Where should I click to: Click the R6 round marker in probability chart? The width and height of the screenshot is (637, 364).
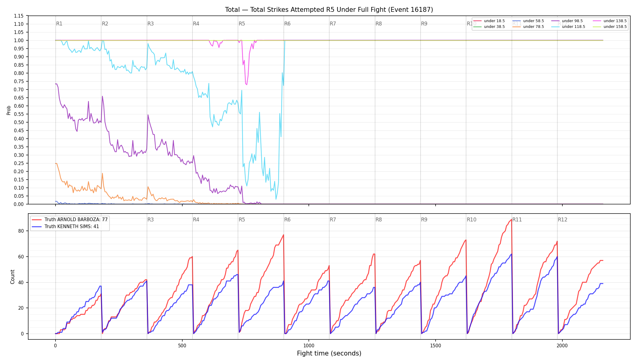288,24
